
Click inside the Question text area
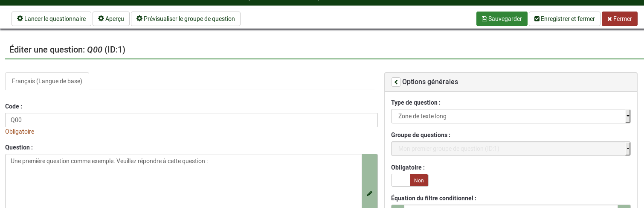click(x=183, y=182)
